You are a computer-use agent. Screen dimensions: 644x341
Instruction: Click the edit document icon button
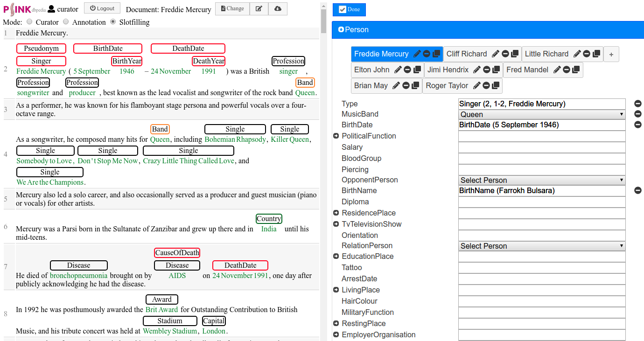259,9
